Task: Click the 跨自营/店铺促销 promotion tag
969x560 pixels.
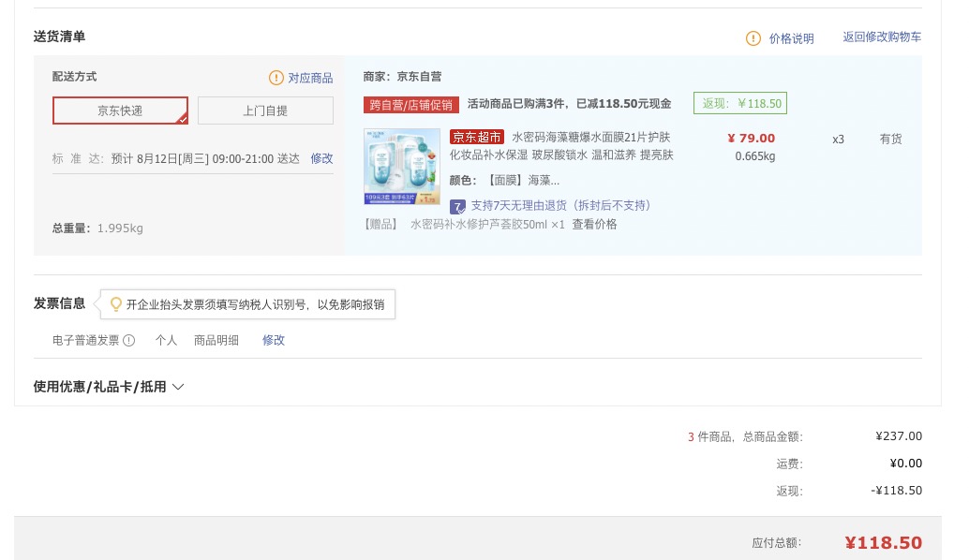Action: [411, 104]
